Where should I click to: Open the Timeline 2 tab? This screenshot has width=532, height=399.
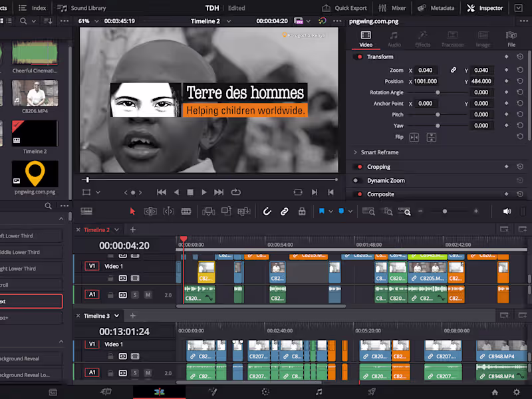coord(96,229)
